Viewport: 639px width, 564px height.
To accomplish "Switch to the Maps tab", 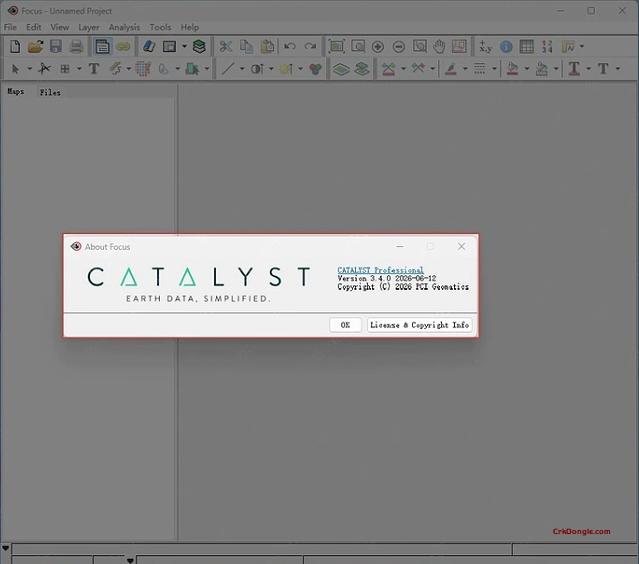I will pyautogui.click(x=16, y=92).
